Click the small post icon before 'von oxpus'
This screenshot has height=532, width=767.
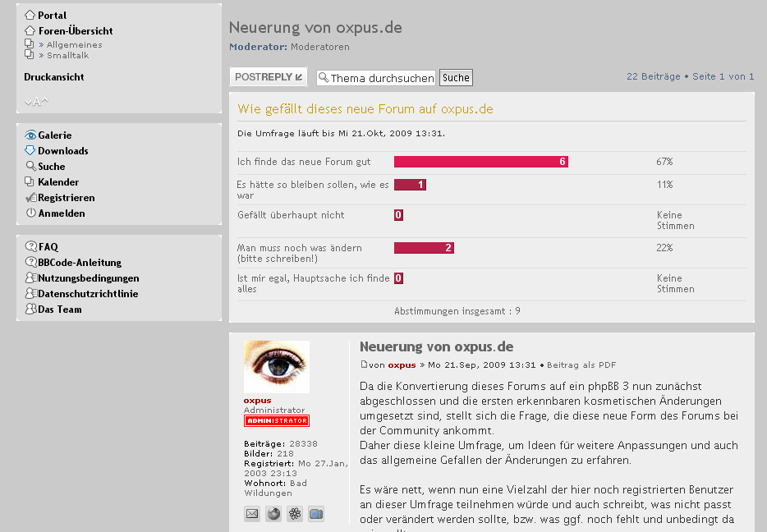tap(364, 365)
